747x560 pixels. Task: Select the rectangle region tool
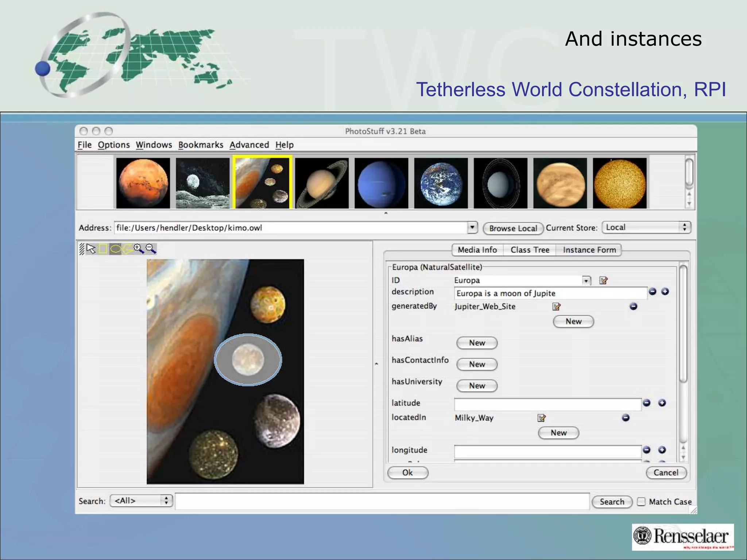pos(103,249)
